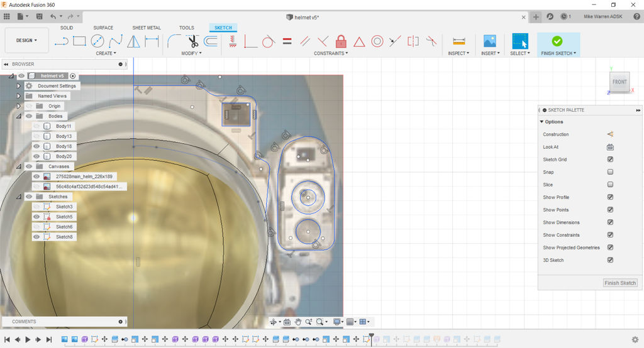This screenshot has width=644, height=348.
Task: Play the timeline
Action: 28,339
